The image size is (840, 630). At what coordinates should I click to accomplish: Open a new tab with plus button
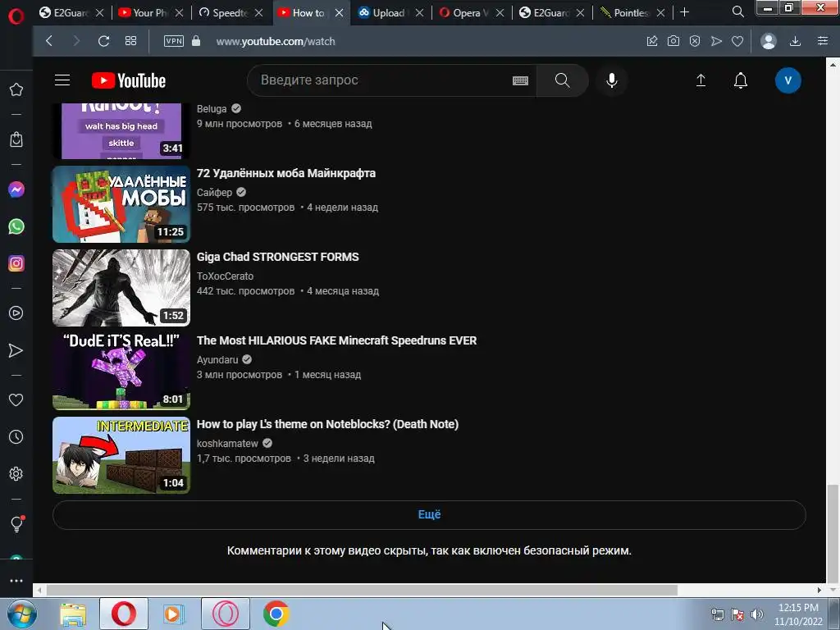point(685,12)
